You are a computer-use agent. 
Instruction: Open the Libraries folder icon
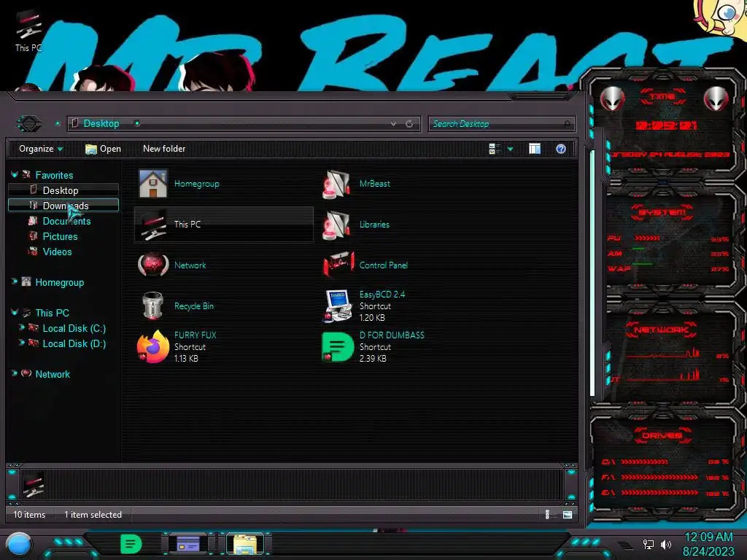click(336, 225)
